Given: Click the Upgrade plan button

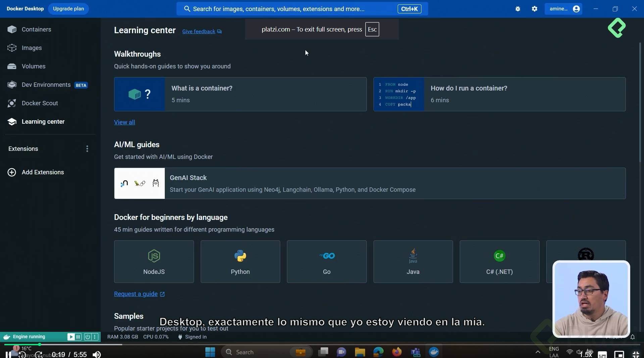Looking at the screenshot, I should (68, 9).
